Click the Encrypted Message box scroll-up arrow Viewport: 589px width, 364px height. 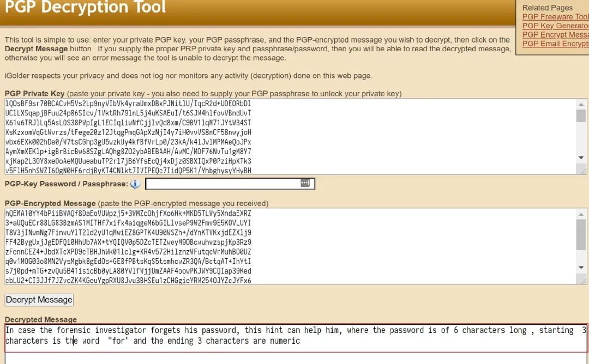point(581,214)
